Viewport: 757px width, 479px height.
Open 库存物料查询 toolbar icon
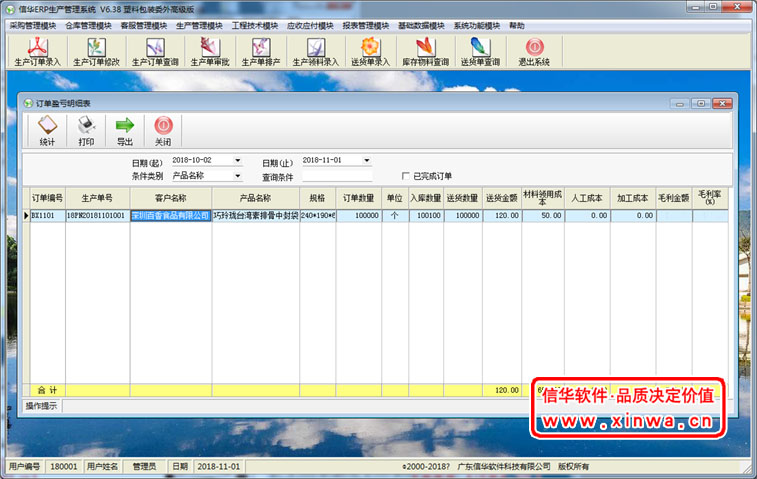[425, 52]
